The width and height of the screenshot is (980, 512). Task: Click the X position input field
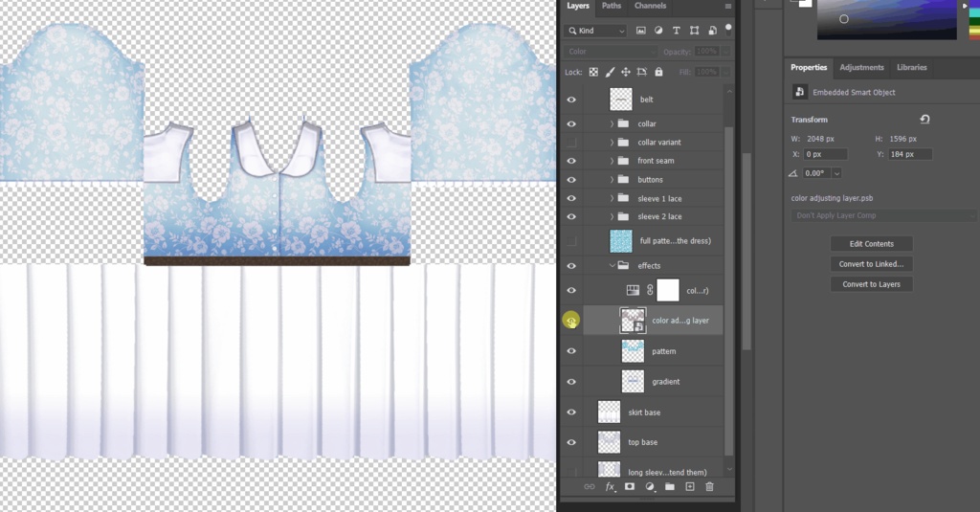pos(825,154)
